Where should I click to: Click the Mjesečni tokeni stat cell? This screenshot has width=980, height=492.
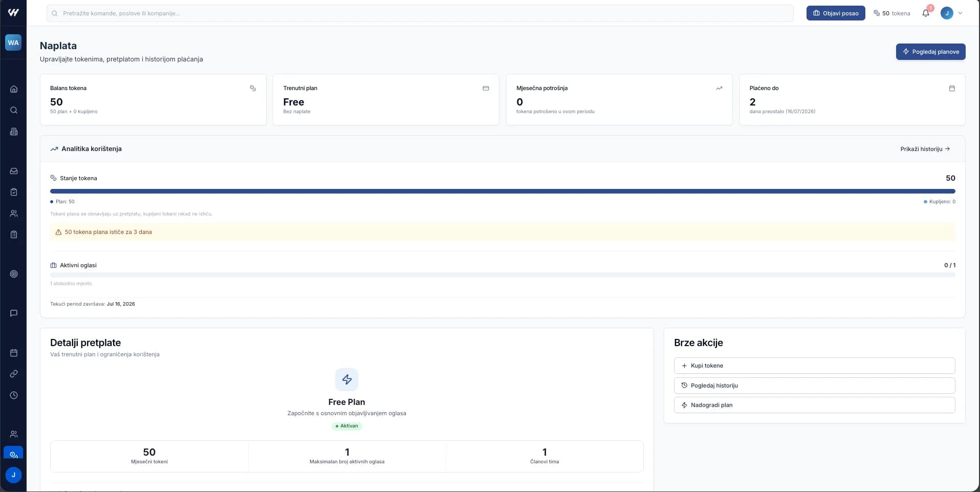click(x=149, y=456)
